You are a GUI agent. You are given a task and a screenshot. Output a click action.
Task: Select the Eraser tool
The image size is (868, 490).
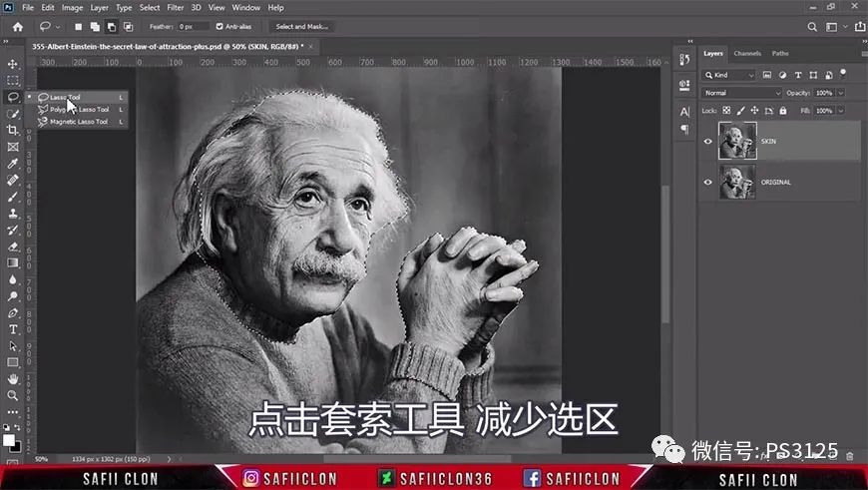pos(13,246)
